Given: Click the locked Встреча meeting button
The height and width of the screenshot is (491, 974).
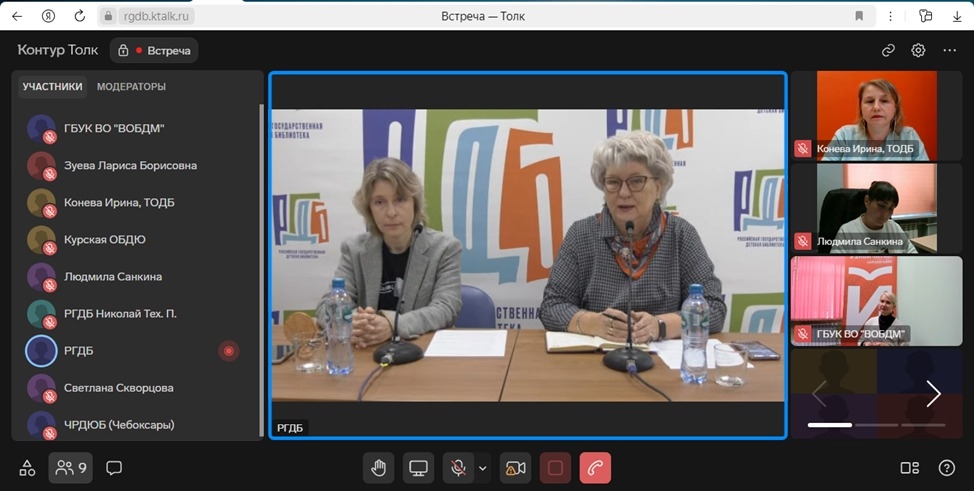Looking at the screenshot, I should coord(154,50).
